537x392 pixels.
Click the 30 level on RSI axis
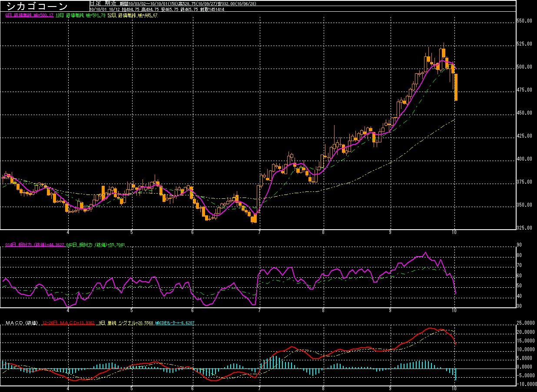click(x=519, y=306)
